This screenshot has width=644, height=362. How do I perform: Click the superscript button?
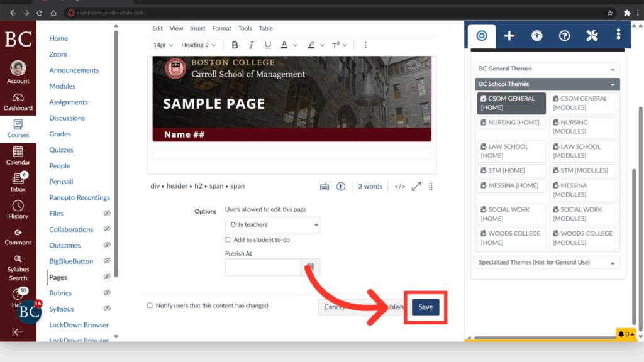336,45
